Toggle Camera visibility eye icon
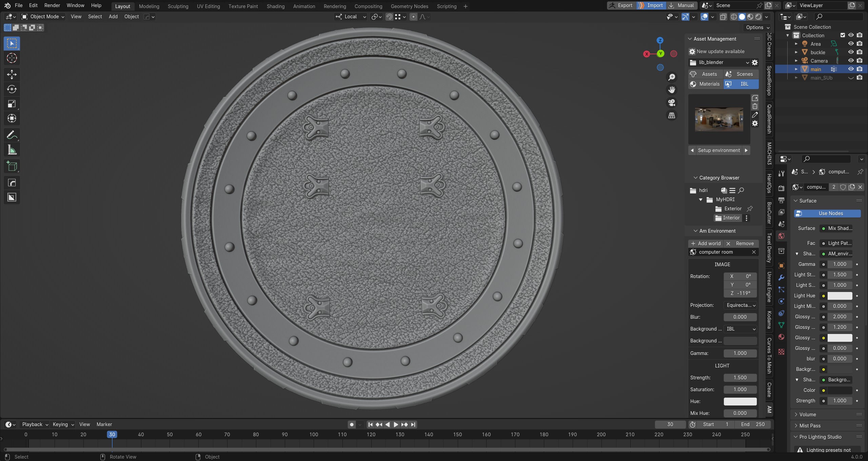 851,61
